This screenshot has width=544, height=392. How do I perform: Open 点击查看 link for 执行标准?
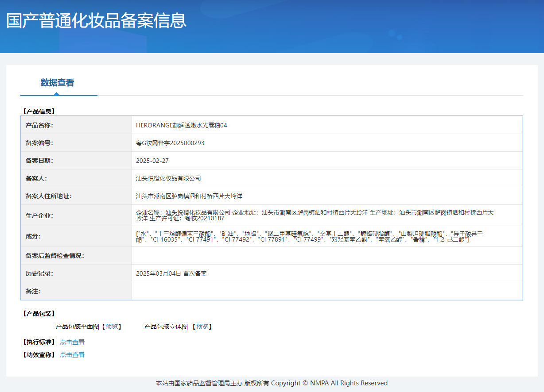(x=72, y=342)
